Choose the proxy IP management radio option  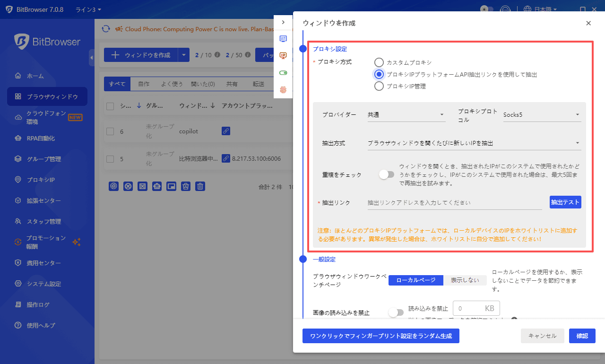pos(379,86)
